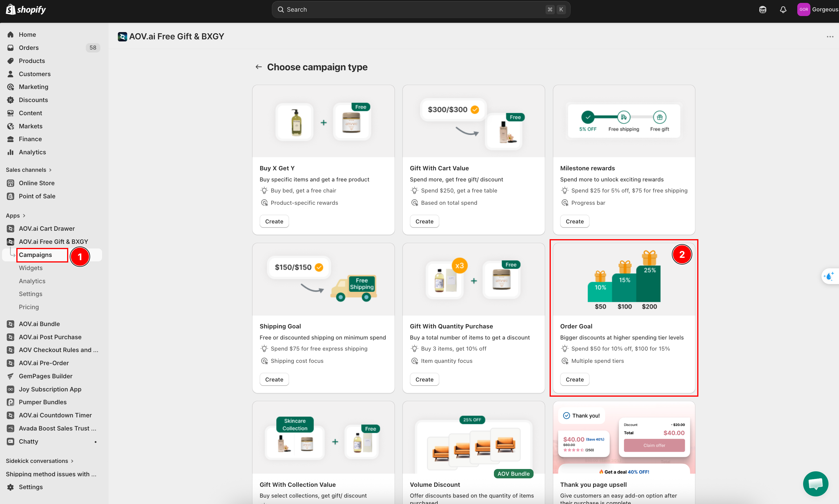Click the 'Thank you page upsell' title
The height and width of the screenshot is (504, 839).
(x=593, y=485)
